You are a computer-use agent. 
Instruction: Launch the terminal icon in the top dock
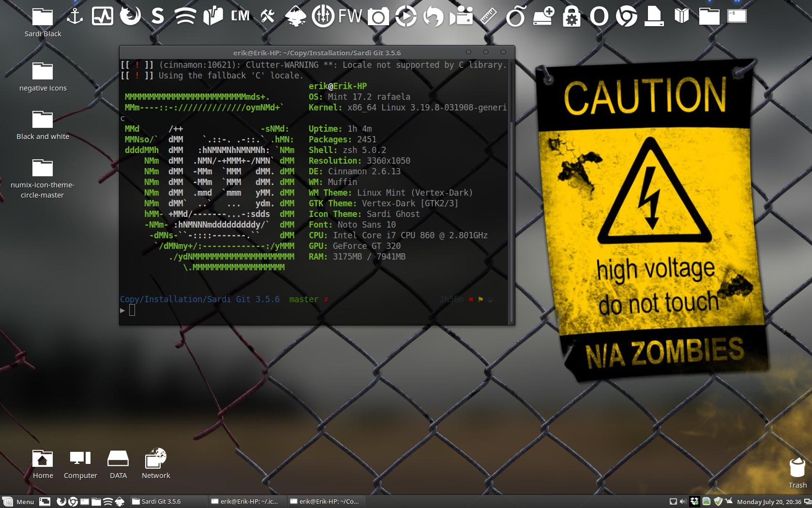pyautogui.click(x=737, y=16)
